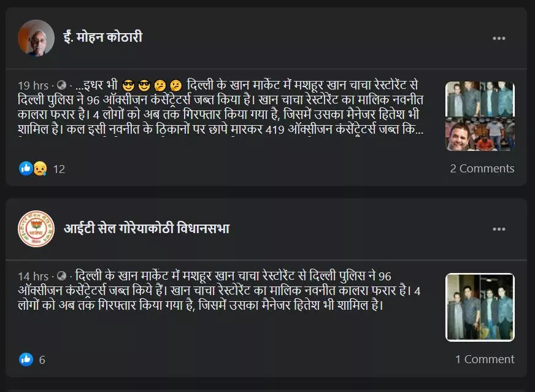Open ई. मोहन कोठारी's profile picture

(x=36, y=38)
